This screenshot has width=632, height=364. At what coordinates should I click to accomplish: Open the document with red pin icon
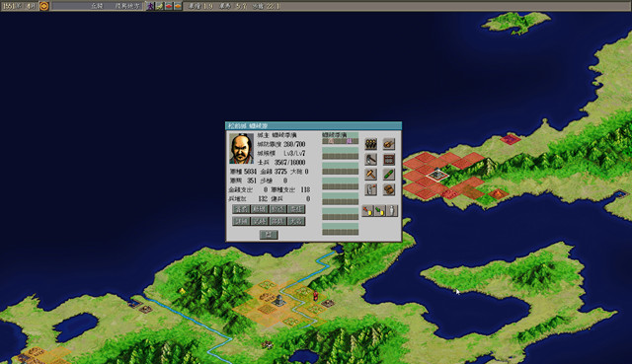pyautogui.click(x=371, y=189)
